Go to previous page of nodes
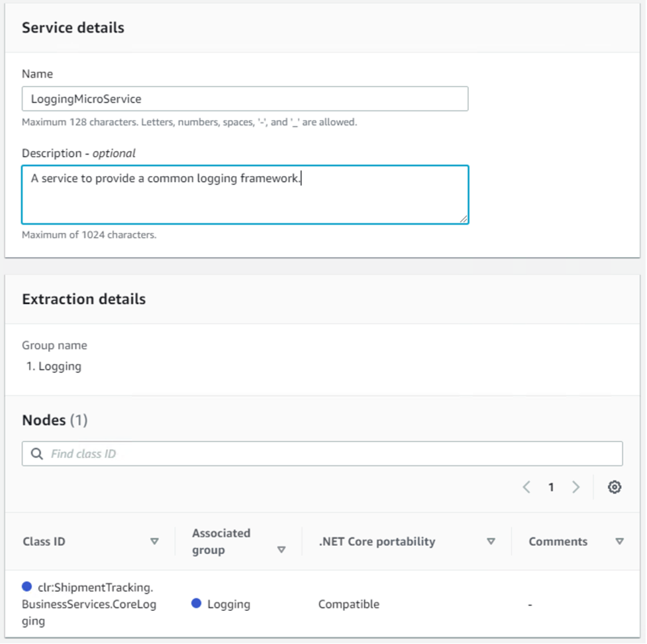 [526, 488]
